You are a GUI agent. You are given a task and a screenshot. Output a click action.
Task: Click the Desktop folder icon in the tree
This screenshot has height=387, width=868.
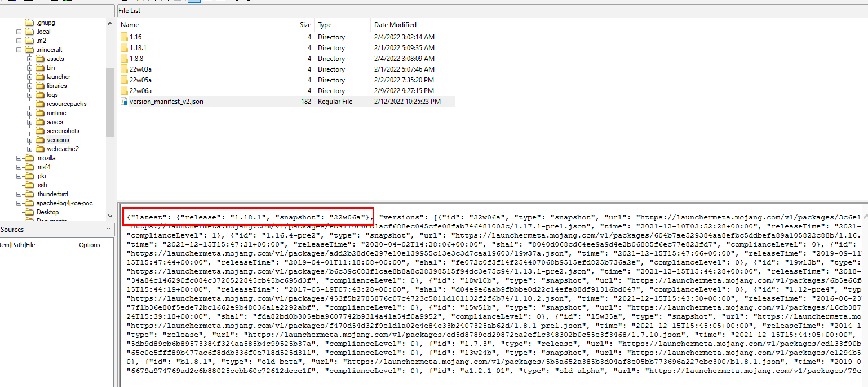pyautogui.click(x=29, y=212)
